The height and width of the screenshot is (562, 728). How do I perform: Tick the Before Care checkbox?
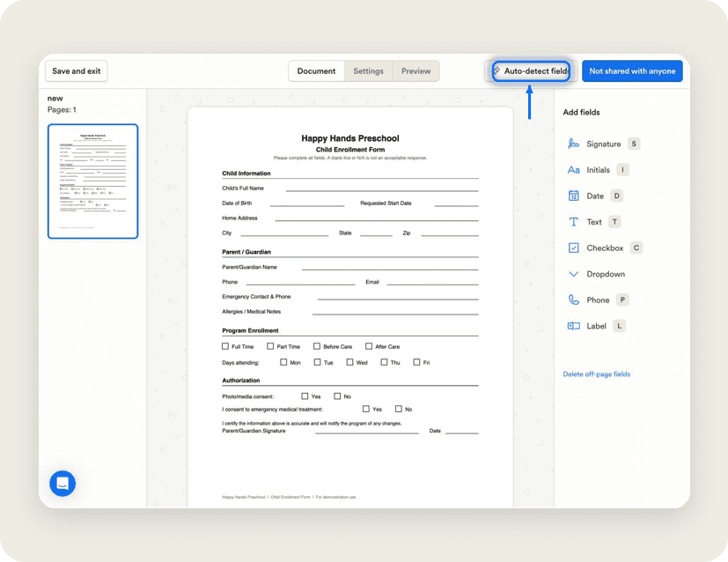(x=317, y=346)
